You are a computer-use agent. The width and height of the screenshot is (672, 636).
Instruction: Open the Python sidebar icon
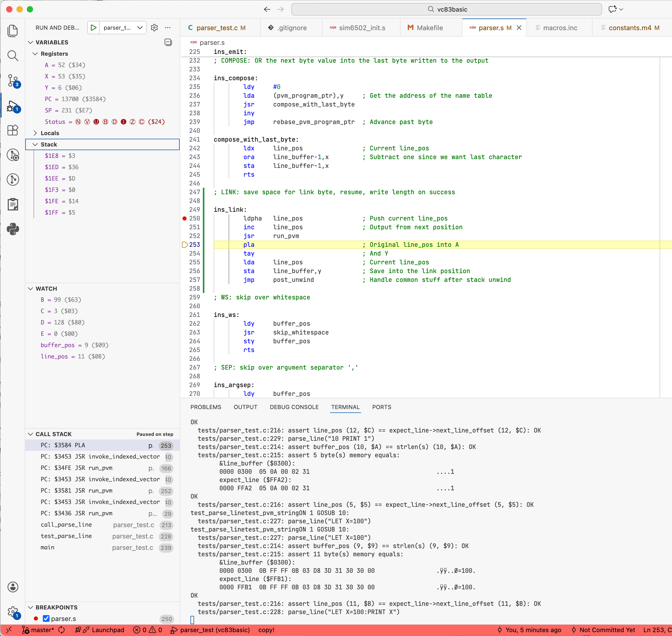pyautogui.click(x=13, y=229)
